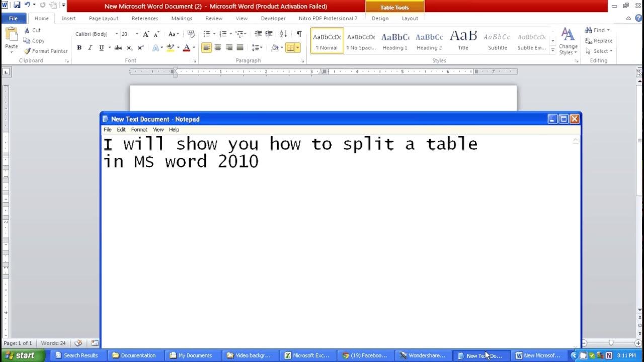Screen dimensions: 644x362
Task: Save document from Quick Access Toolbar
Action: 17,5
